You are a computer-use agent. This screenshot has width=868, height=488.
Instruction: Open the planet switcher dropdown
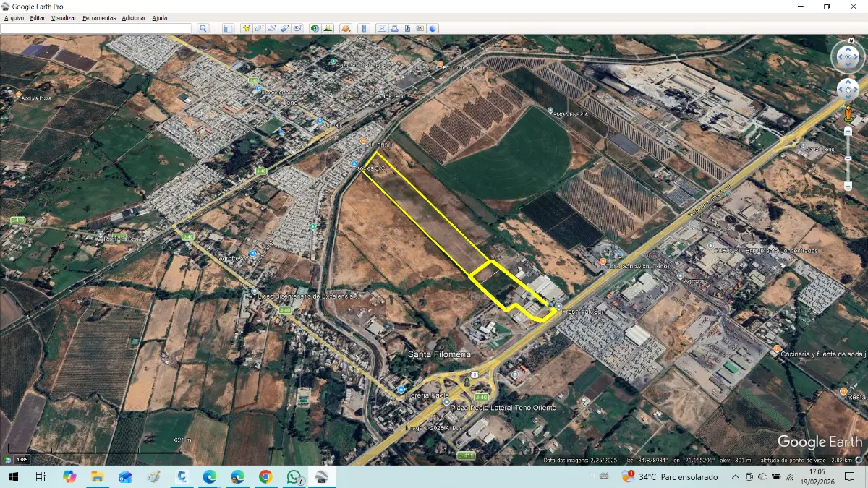pos(346,28)
